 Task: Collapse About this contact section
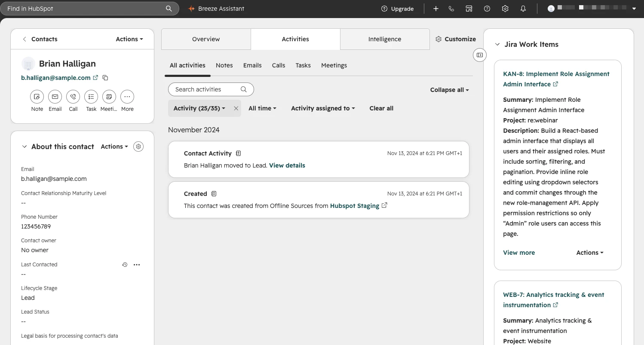pyautogui.click(x=25, y=147)
